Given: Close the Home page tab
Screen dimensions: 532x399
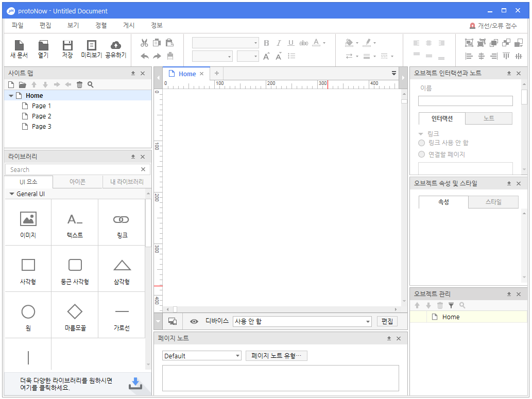Looking at the screenshot, I should pos(201,74).
